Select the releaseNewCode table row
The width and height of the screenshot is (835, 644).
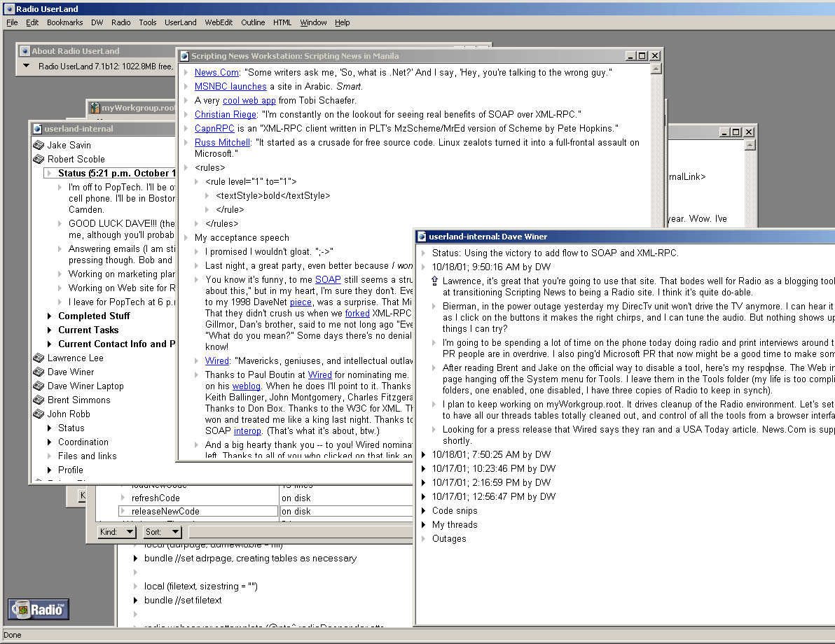165,512
